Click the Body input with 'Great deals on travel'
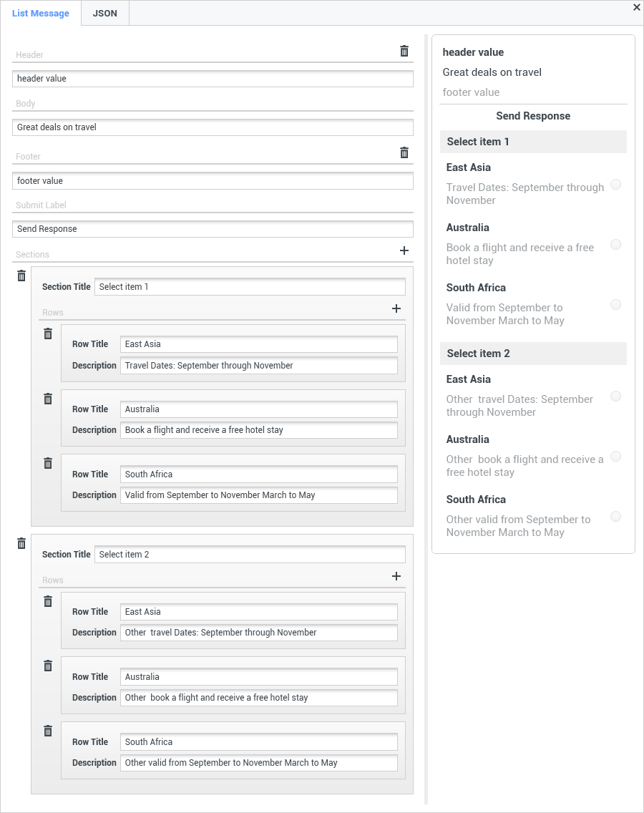The height and width of the screenshot is (813, 644). 213,127
